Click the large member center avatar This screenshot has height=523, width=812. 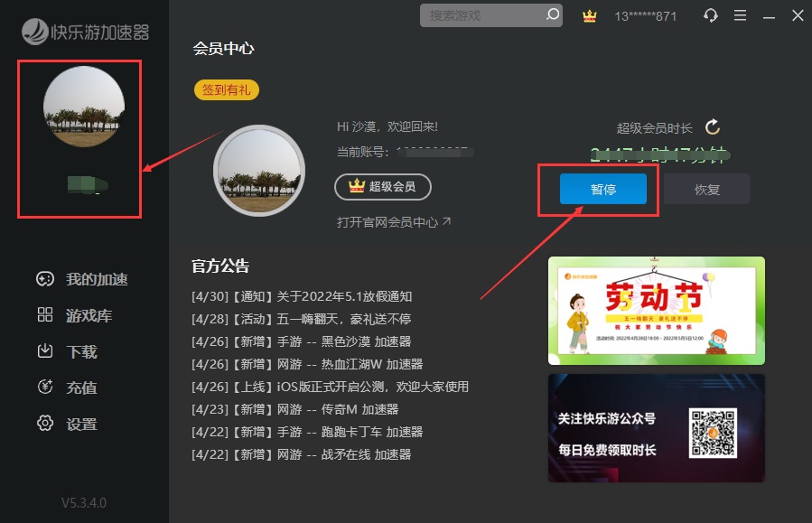(259, 171)
